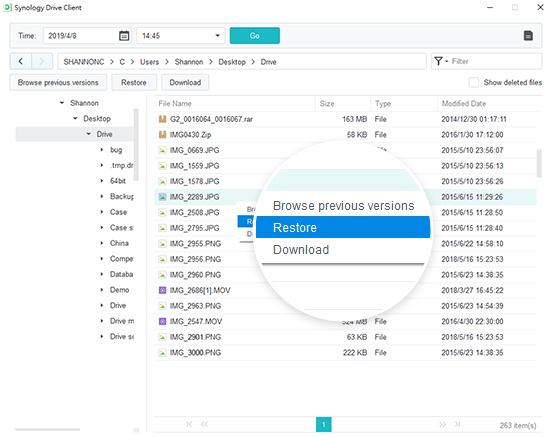
Task: Enable Show deleted files checkbox
Action: tap(474, 82)
